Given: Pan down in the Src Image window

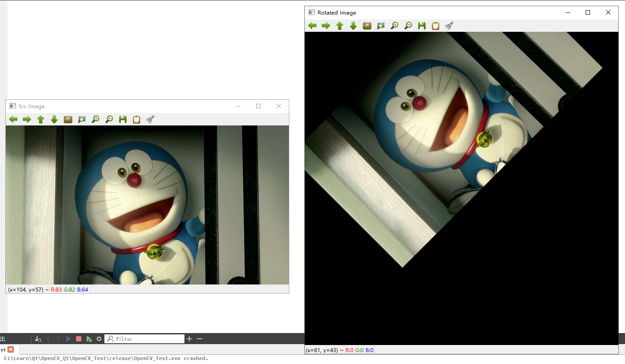Looking at the screenshot, I should pos(54,119).
